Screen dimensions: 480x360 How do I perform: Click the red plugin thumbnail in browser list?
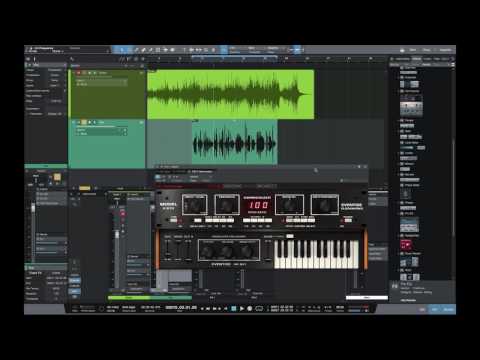point(406,245)
